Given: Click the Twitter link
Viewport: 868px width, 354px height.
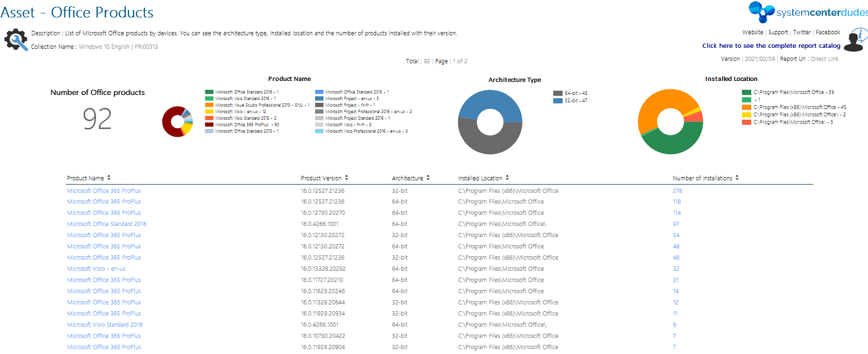Looking at the screenshot, I should click(802, 32).
